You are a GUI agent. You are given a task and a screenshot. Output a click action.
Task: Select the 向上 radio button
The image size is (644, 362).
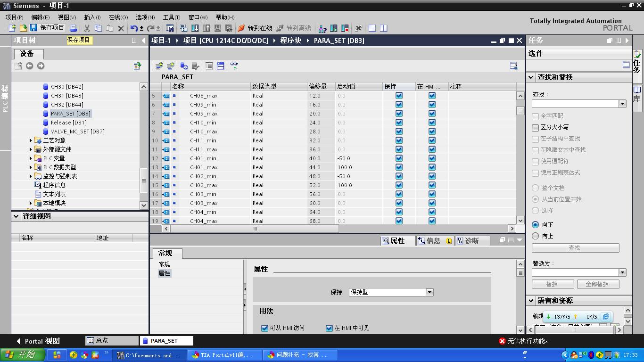coord(535,236)
